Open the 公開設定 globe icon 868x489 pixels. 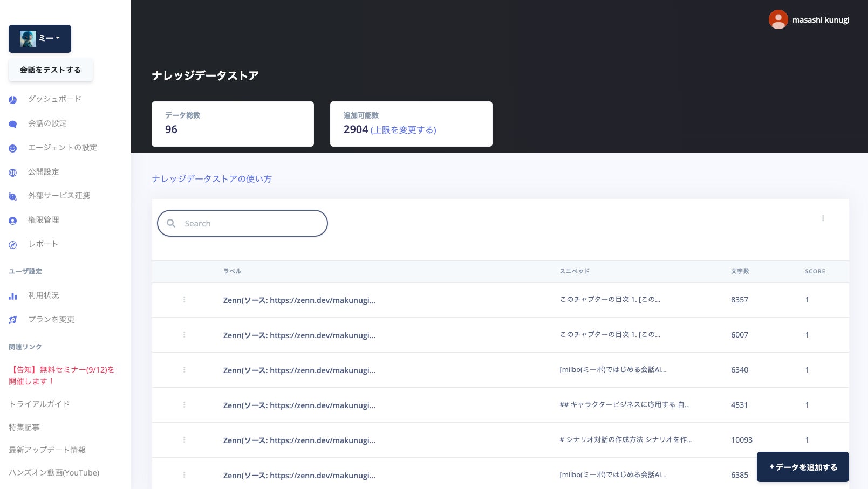[x=13, y=173]
